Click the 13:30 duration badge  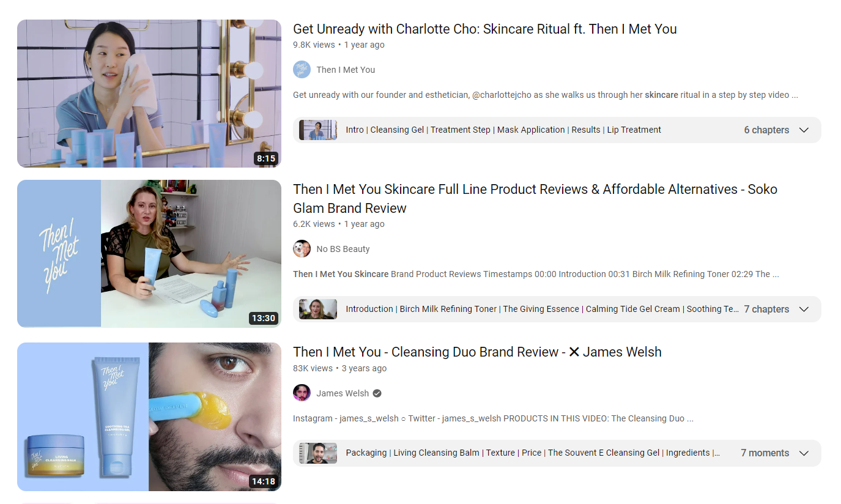[263, 319]
